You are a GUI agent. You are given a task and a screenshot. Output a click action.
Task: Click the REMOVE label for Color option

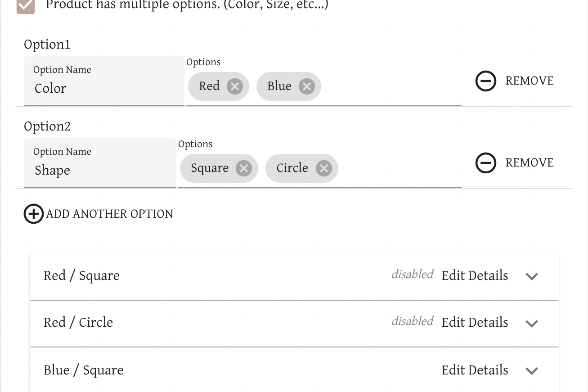coord(530,81)
